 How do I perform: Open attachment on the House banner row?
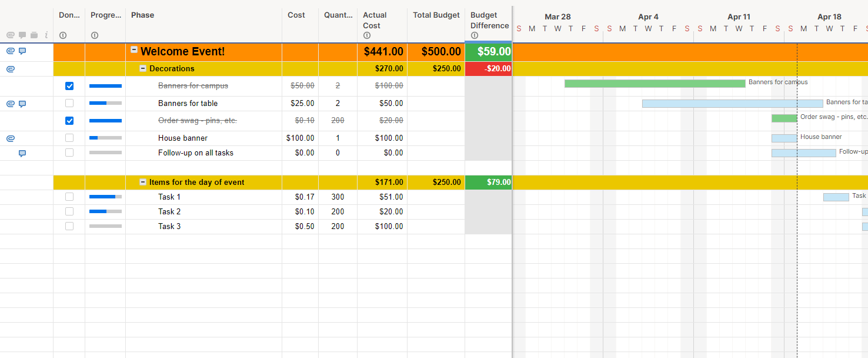(10, 138)
